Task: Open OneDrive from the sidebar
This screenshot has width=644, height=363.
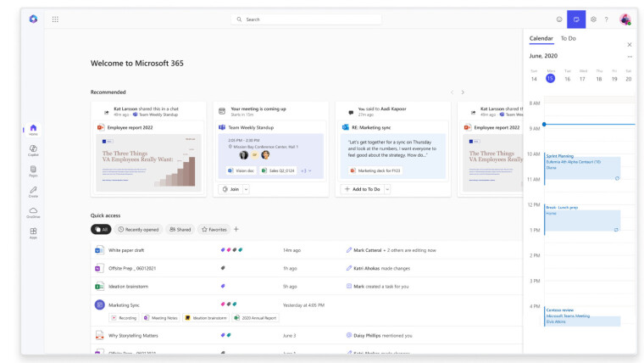Action: [33, 213]
